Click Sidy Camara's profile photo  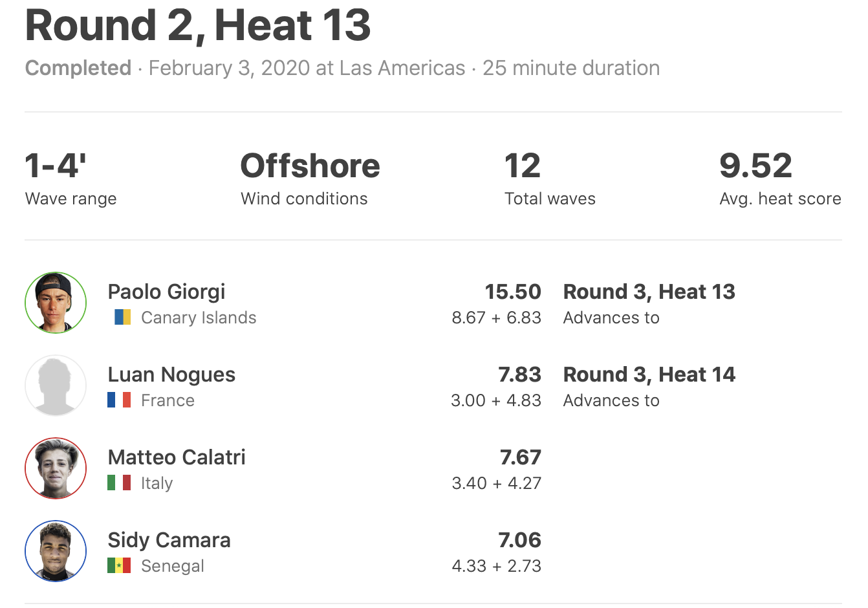(56, 551)
